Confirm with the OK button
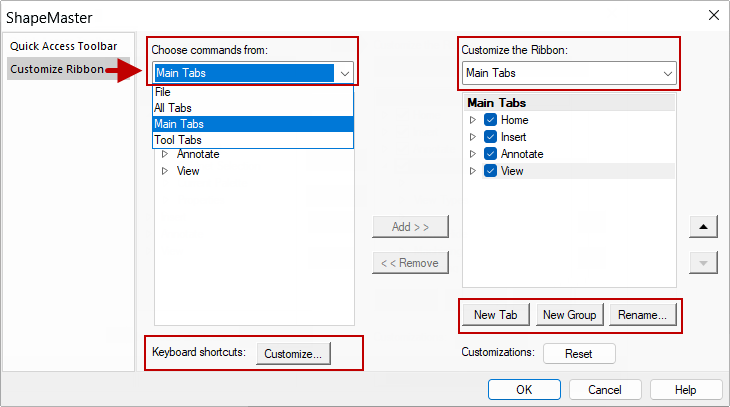Viewport: 730px width, 407px height. pos(524,389)
